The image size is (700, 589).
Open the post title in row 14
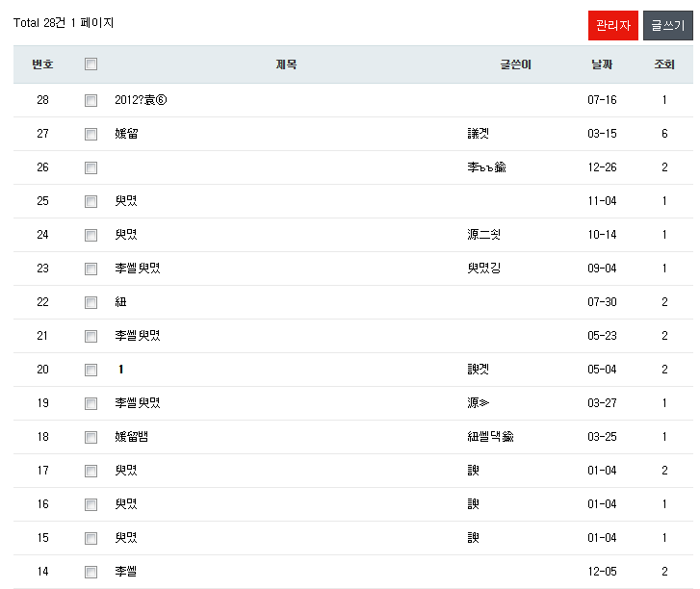[x=125, y=571]
